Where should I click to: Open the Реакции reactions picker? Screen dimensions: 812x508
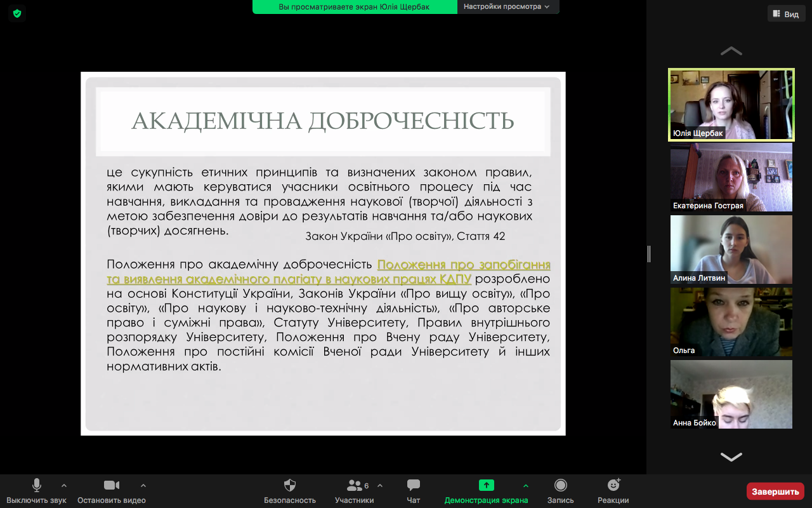613,490
